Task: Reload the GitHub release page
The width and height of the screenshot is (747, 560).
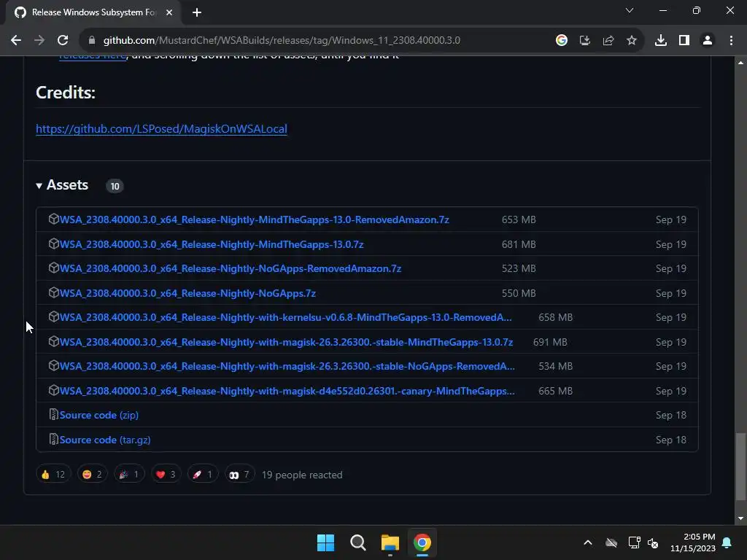Action: point(63,41)
